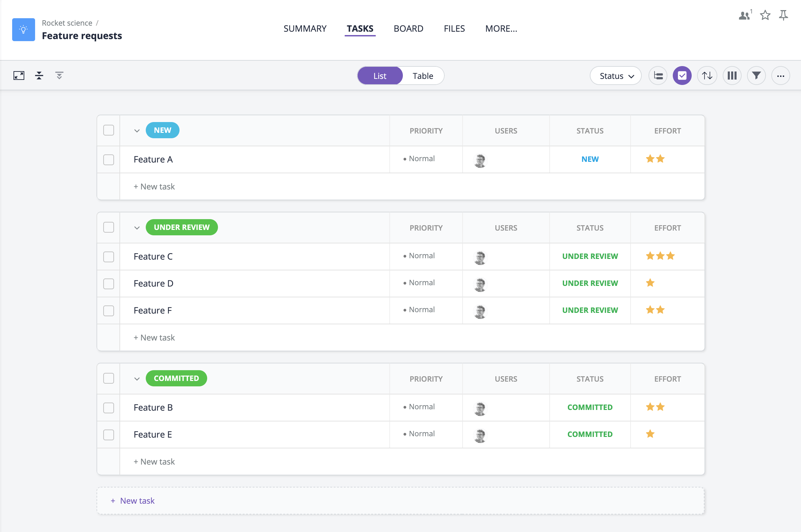Click the filter icon to filter tasks
The width and height of the screenshot is (801, 532).
(x=756, y=76)
